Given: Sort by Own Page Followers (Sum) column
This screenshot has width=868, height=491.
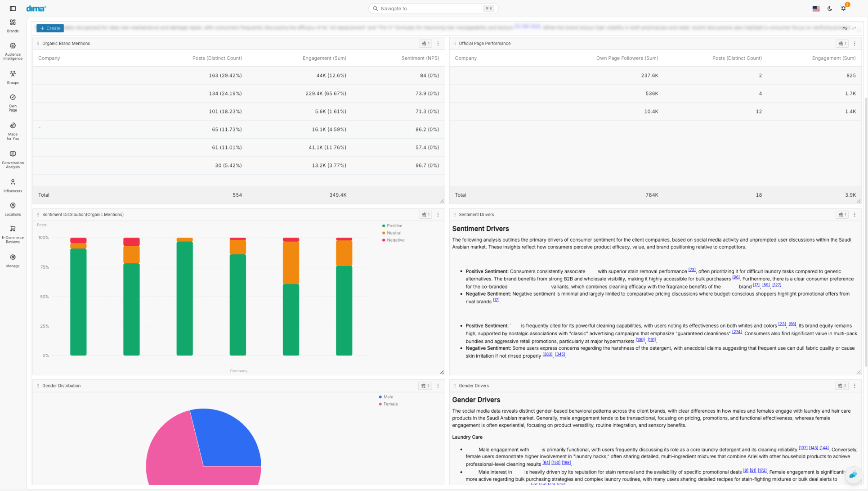Looking at the screenshot, I should point(627,58).
